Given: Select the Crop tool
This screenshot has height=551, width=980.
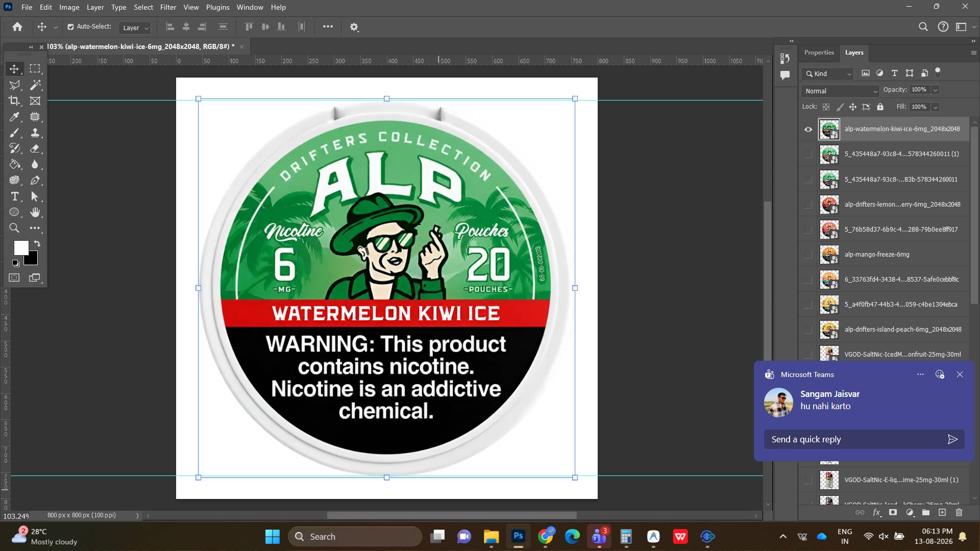Looking at the screenshot, I should (x=14, y=101).
